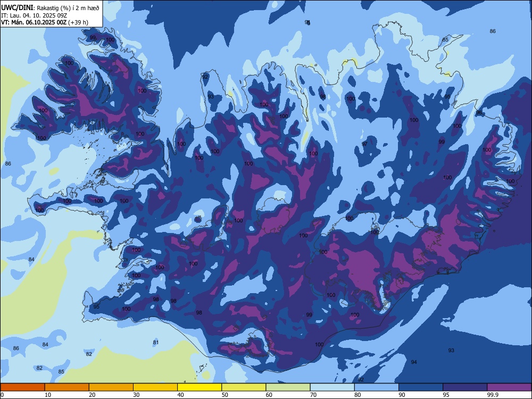The image size is (532, 399).
Task: Click the legend tick label '20'
Action: click(92, 395)
